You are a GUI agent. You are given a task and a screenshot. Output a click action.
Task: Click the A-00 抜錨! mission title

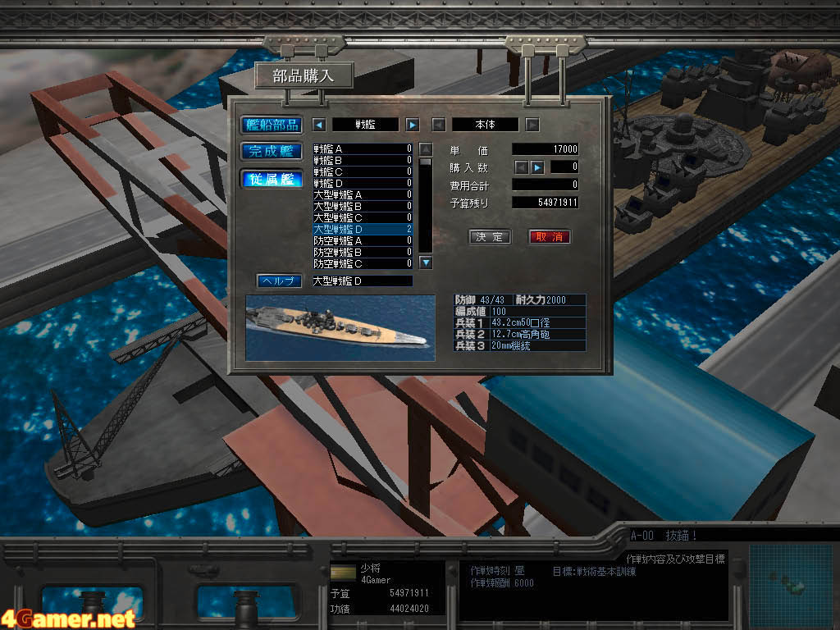tap(664, 535)
